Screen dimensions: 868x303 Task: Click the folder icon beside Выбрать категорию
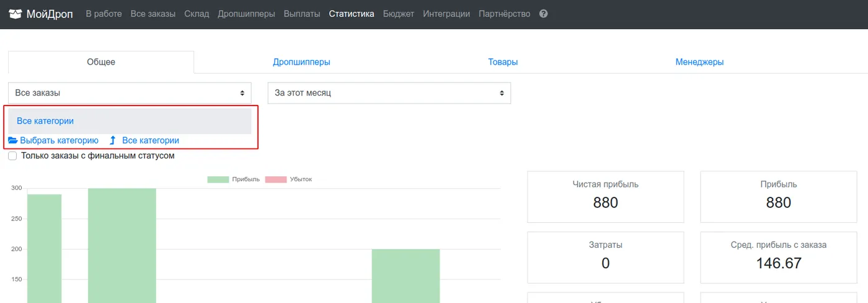[x=12, y=141]
